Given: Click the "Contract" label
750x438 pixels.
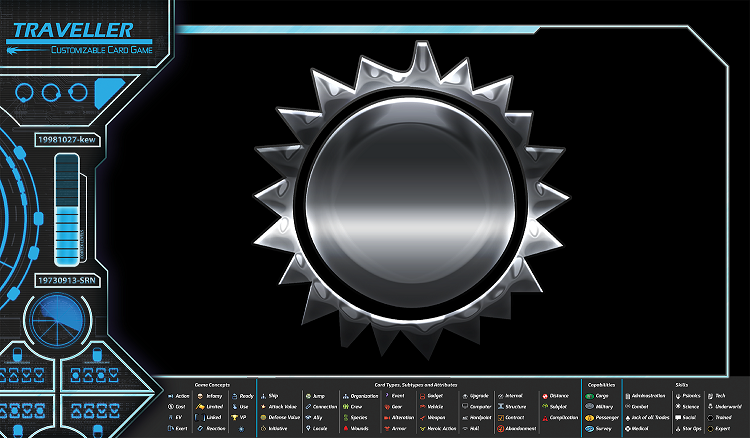Looking at the screenshot, I should [x=515, y=417].
